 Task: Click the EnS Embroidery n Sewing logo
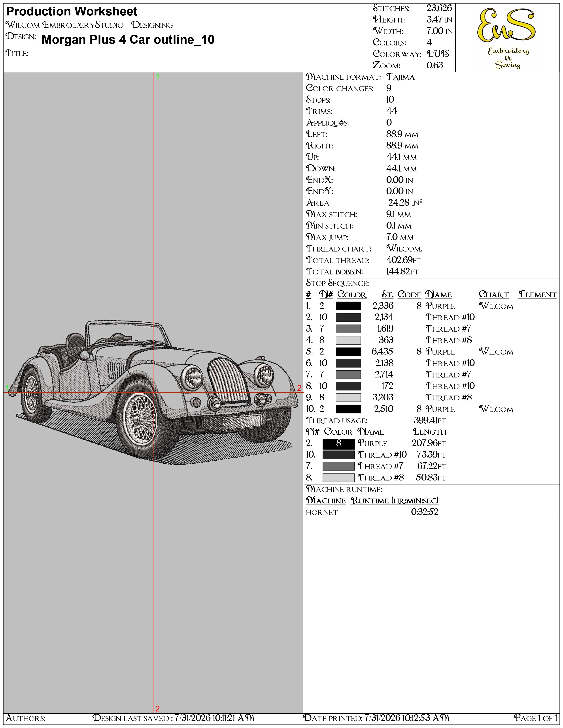tap(507, 38)
